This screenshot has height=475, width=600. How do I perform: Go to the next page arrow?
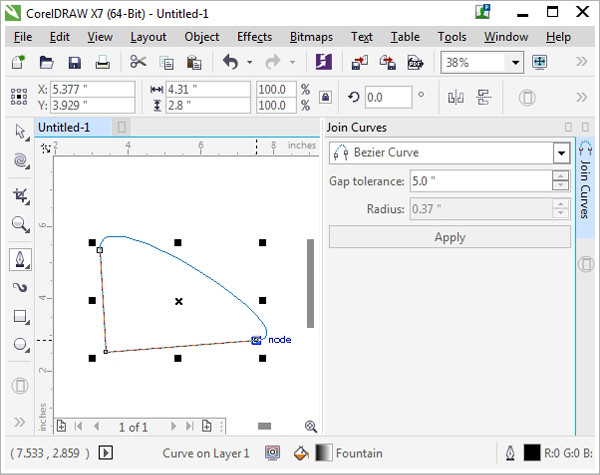174,426
